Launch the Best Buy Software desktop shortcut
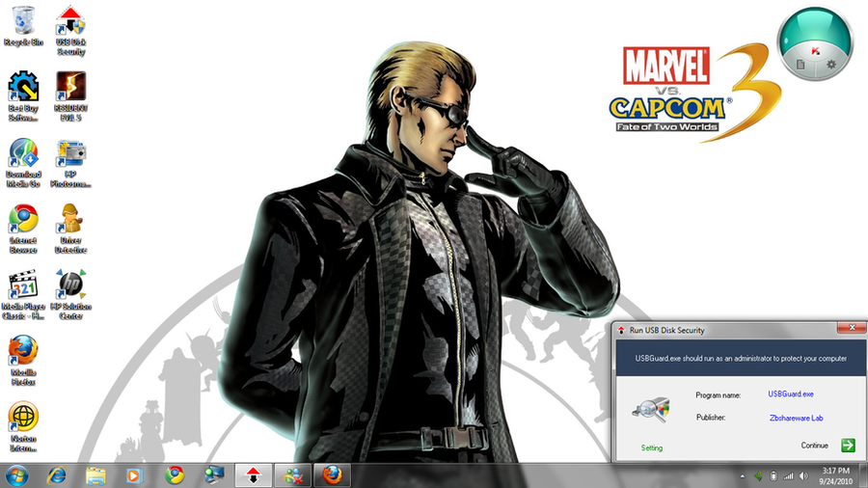 (23, 96)
